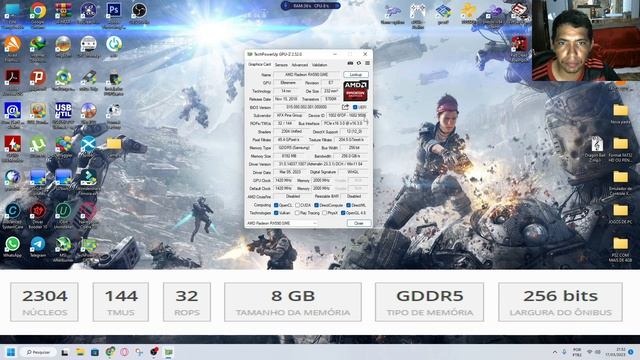Click the GPU-Z taskbar icon
The image size is (640, 360).
coord(169,352)
